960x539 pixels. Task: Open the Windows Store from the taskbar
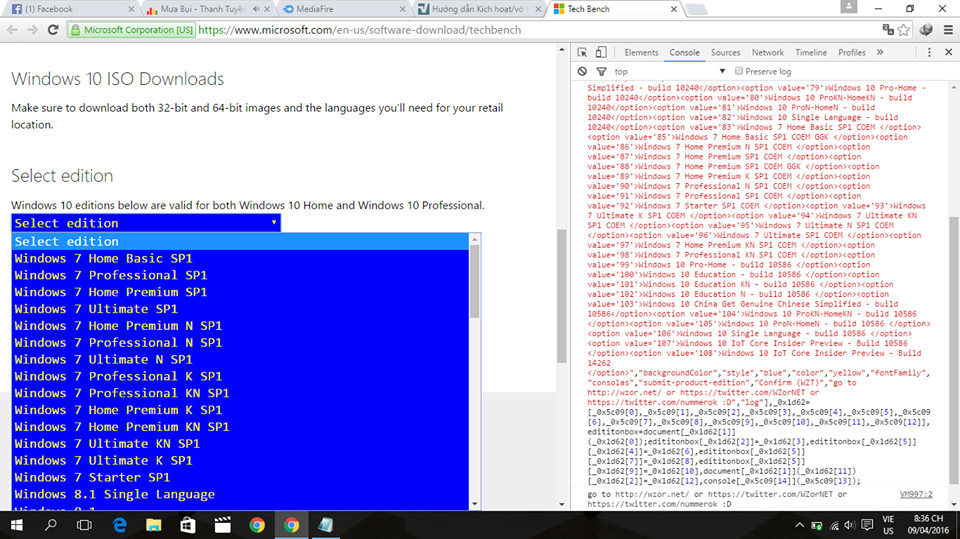[188, 525]
